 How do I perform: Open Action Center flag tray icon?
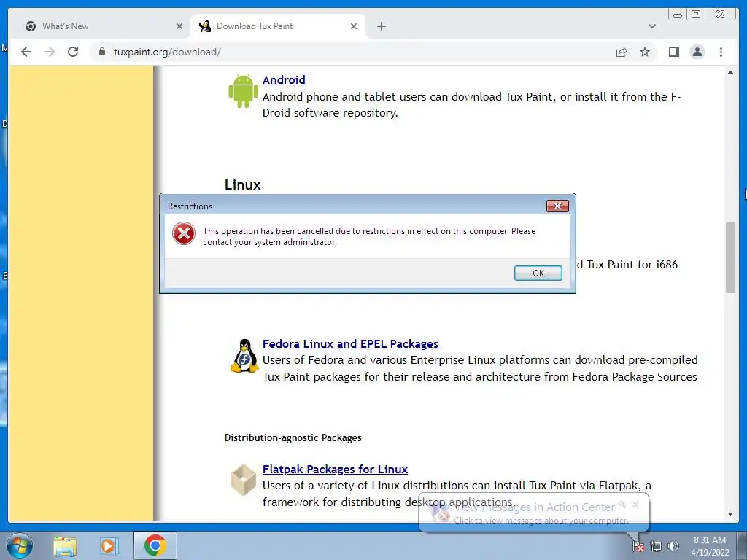[x=638, y=546]
